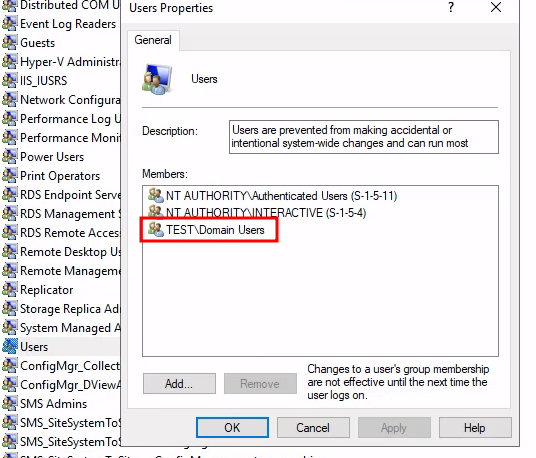Click the Apply button
536x458 pixels.
click(x=394, y=428)
